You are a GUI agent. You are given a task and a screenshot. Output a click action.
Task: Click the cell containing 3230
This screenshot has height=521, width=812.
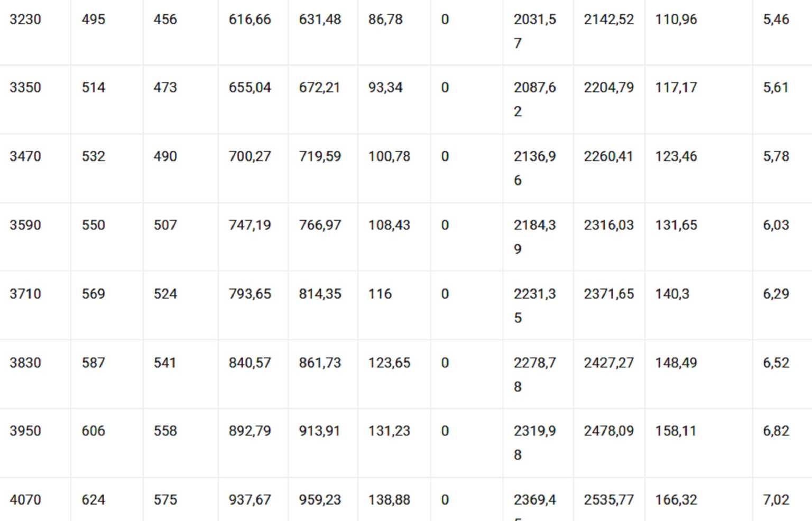[x=25, y=20]
